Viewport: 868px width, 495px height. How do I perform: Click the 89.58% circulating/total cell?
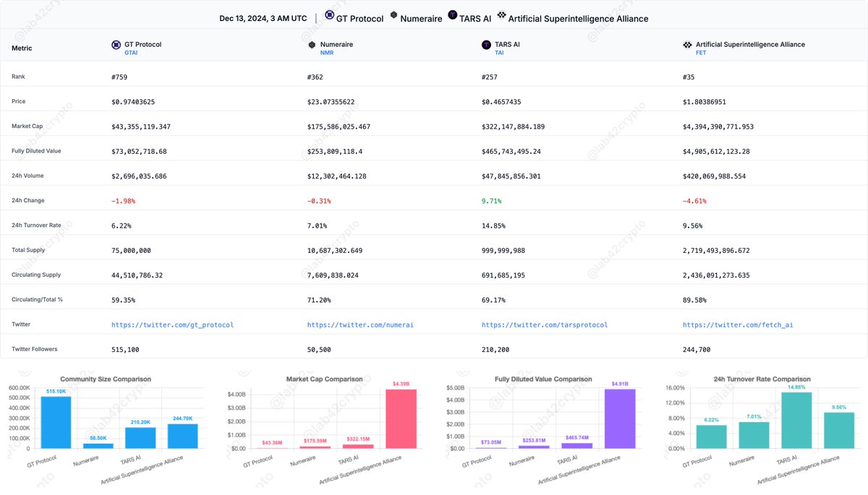pyautogui.click(x=695, y=300)
